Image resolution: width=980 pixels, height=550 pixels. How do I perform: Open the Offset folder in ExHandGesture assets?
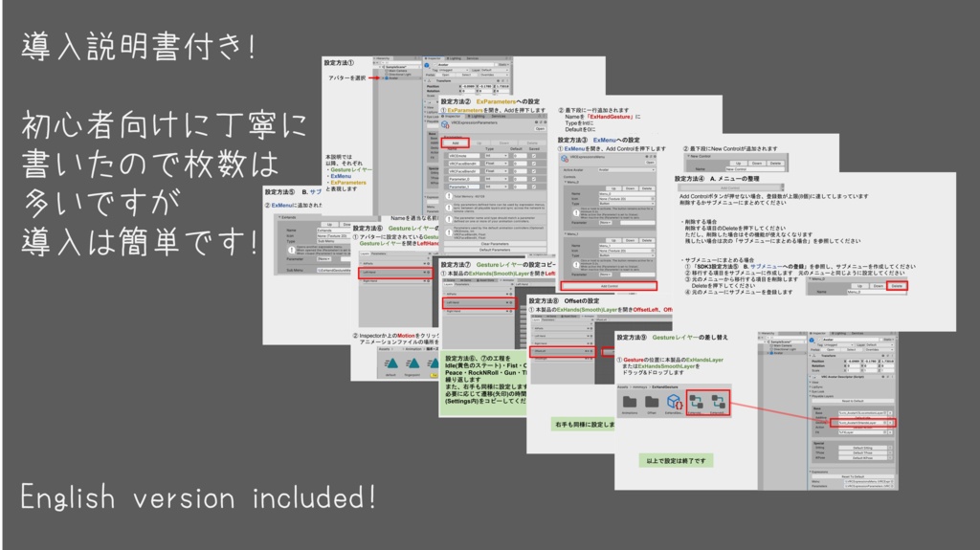[652, 402]
